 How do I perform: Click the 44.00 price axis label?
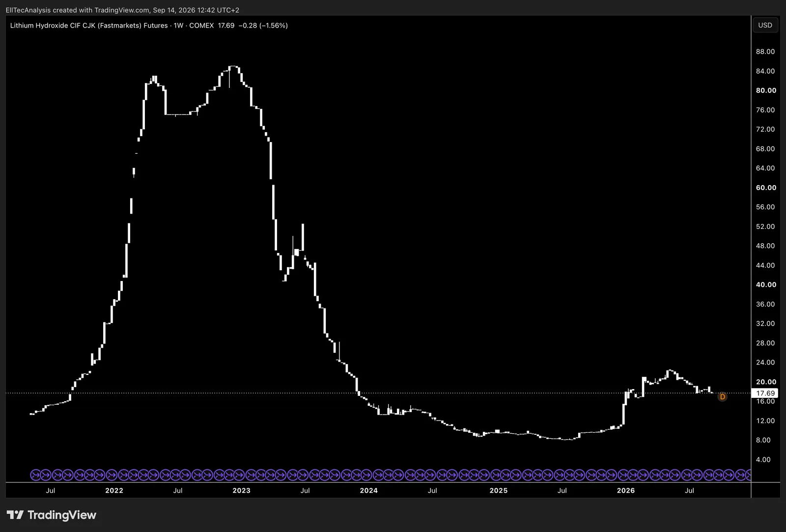click(765, 265)
